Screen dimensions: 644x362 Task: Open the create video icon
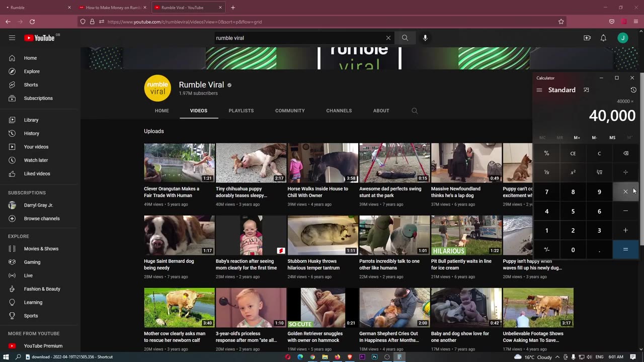[x=587, y=38]
